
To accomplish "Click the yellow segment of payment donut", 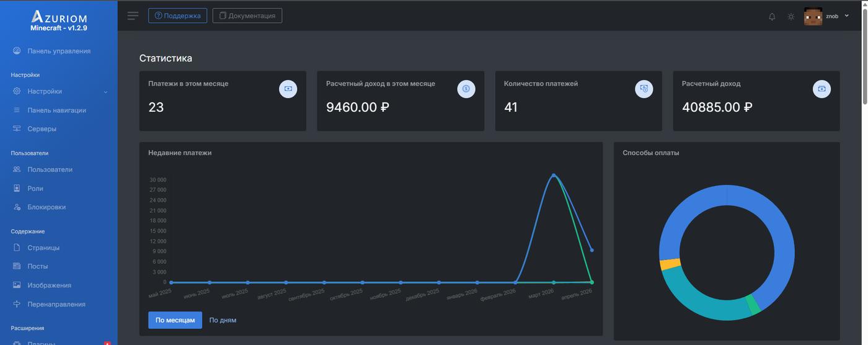I will point(670,264).
